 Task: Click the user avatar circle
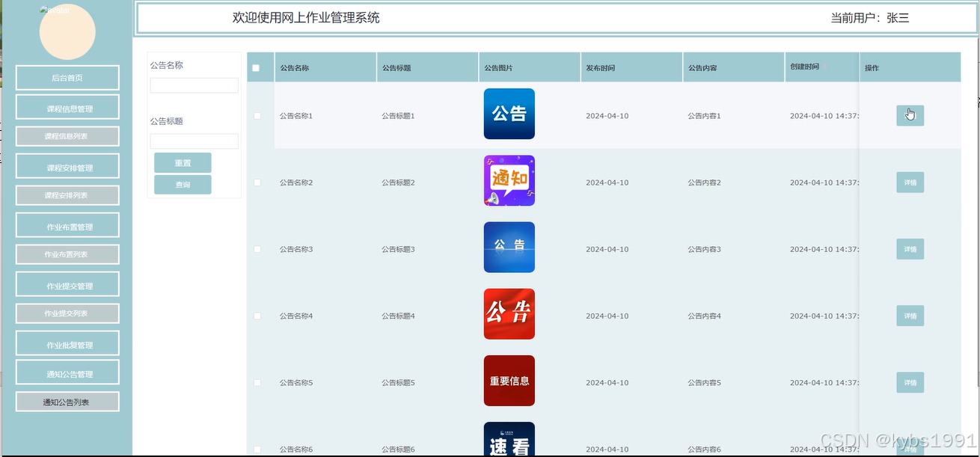click(x=67, y=31)
